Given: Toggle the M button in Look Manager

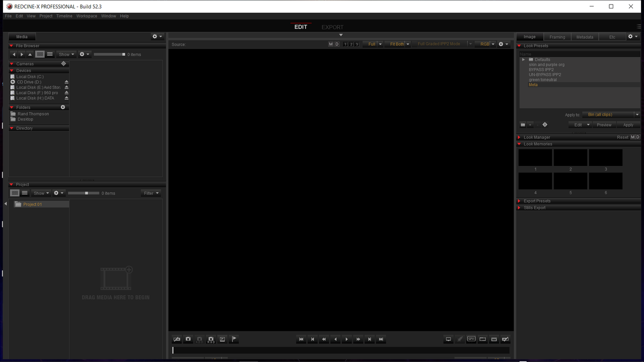Looking at the screenshot, I should tap(633, 137).
